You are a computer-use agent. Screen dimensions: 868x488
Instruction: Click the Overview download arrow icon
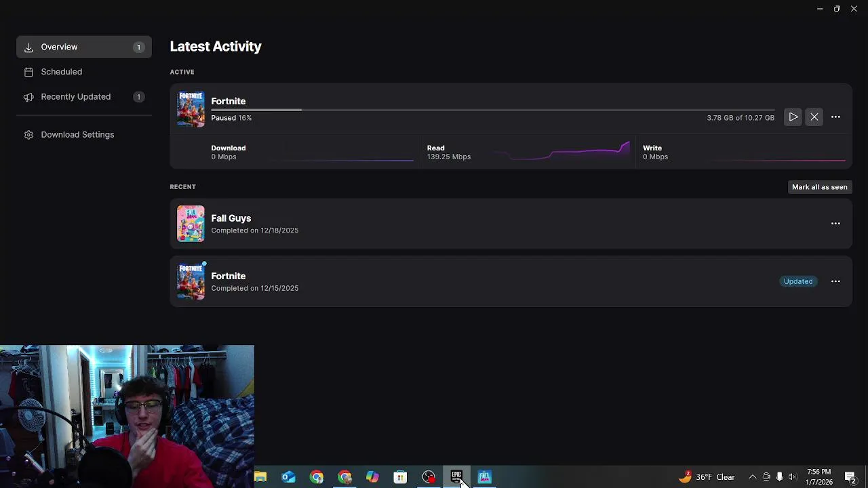click(28, 47)
